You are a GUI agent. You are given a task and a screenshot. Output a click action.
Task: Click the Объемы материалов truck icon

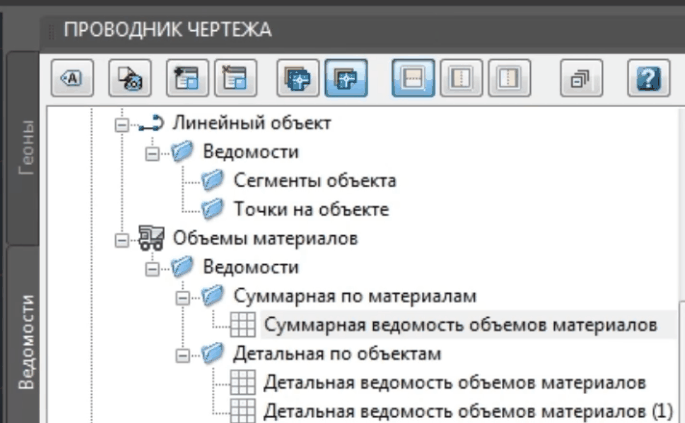(151, 238)
